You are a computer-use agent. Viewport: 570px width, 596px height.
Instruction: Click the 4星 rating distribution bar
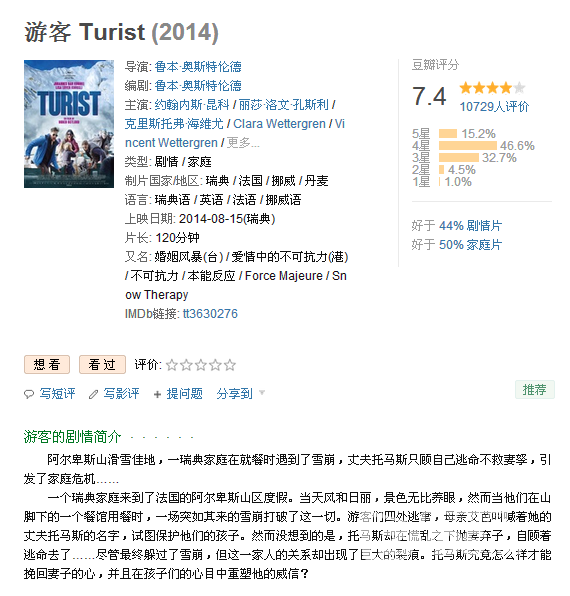(467, 146)
